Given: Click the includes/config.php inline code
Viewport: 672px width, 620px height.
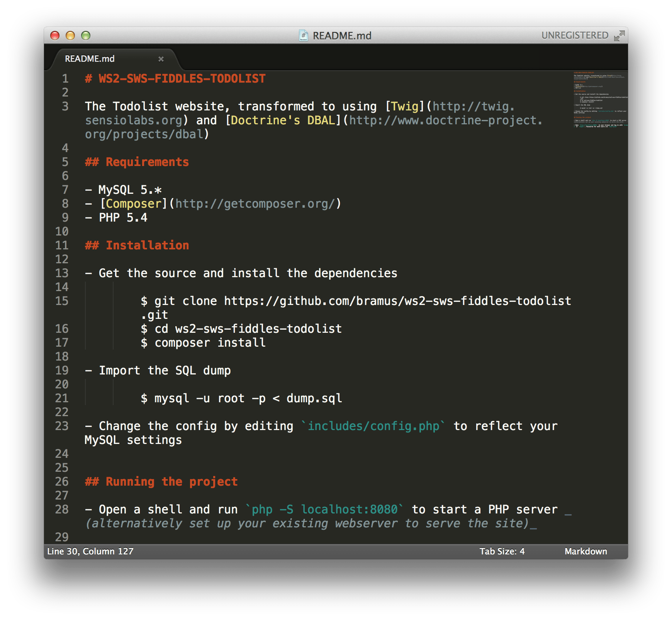Looking at the screenshot, I should (x=373, y=426).
